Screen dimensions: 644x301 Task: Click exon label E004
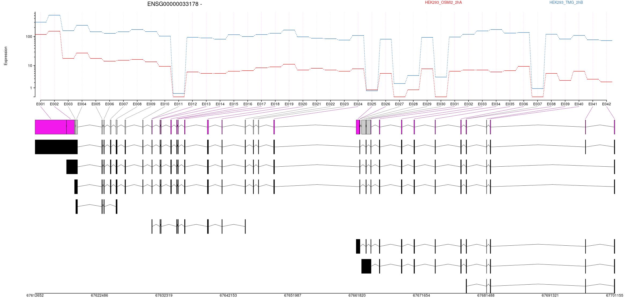click(82, 104)
